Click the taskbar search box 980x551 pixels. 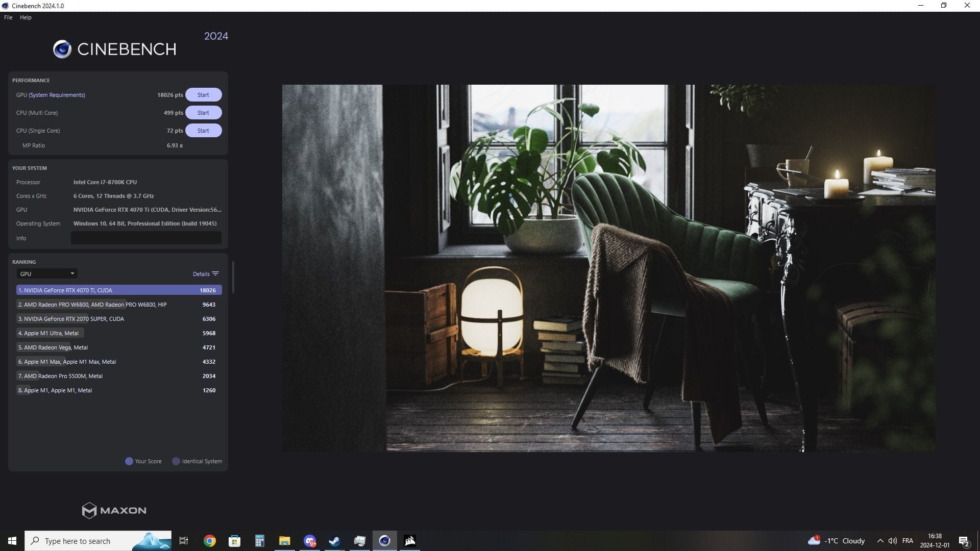(98, 541)
